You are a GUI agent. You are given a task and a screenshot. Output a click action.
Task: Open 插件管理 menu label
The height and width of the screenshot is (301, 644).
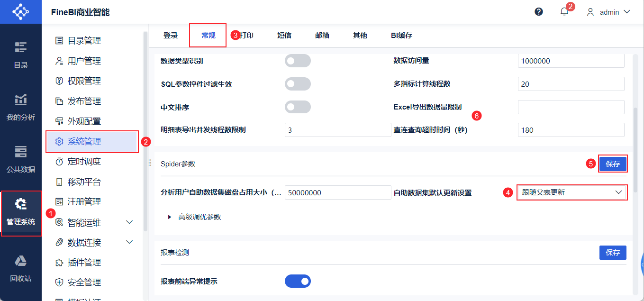coord(84,262)
